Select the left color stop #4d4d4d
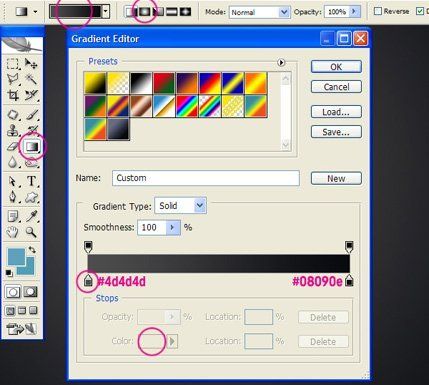The width and height of the screenshot is (429, 385). point(88,281)
